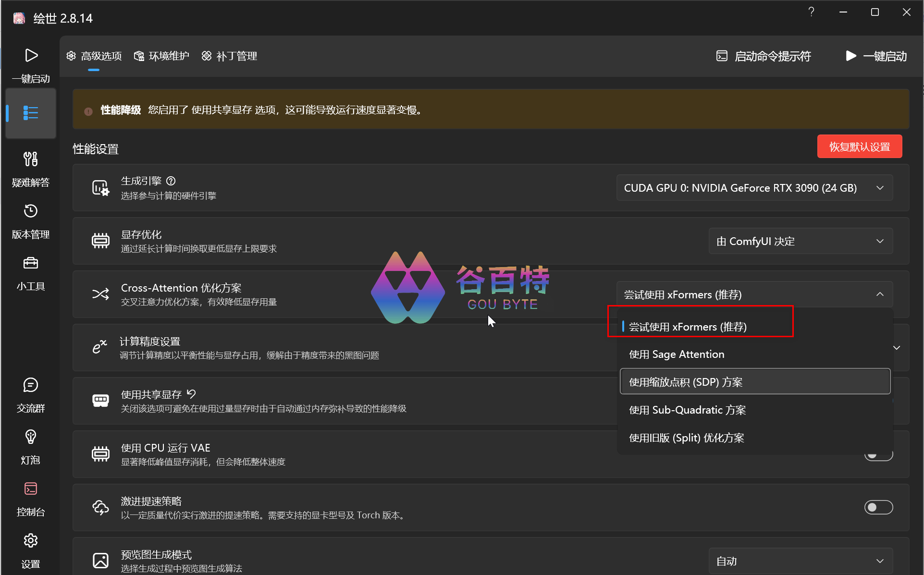Toggle the 激进提速策略 switch

pos(878,507)
